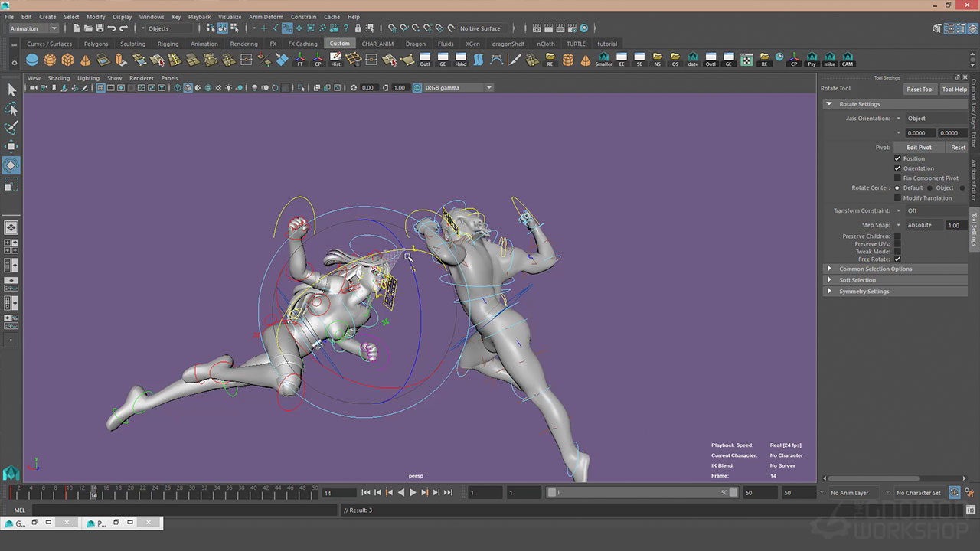Enable Pin Component Pivot checkbox
Screen dimensions: 980x551
pyautogui.click(x=897, y=178)
